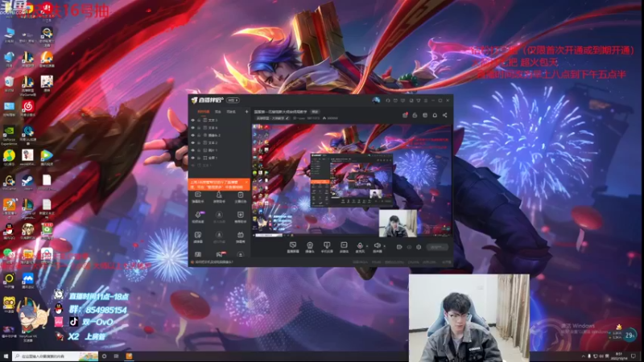This screenshot has height=362, width=644.
Task: Open the mode pill beside the app logo
Action: point(233,100)
